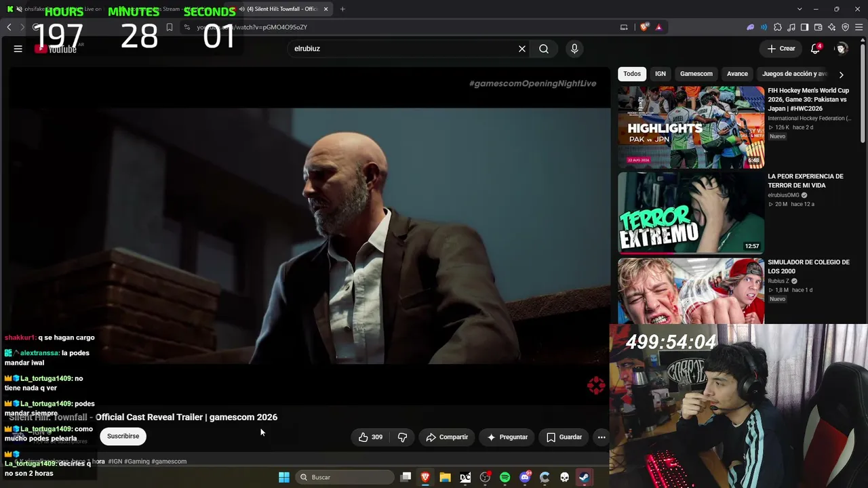This screenshot has height=488, width=868.
Task: Click the magnifier search button
Action: pos(544,49)
